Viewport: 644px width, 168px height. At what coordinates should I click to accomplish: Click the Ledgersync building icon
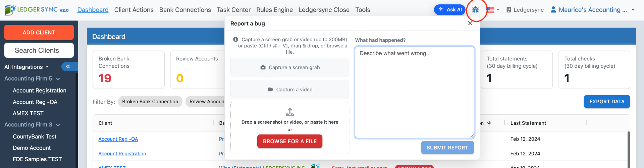(x=509, y=10)
